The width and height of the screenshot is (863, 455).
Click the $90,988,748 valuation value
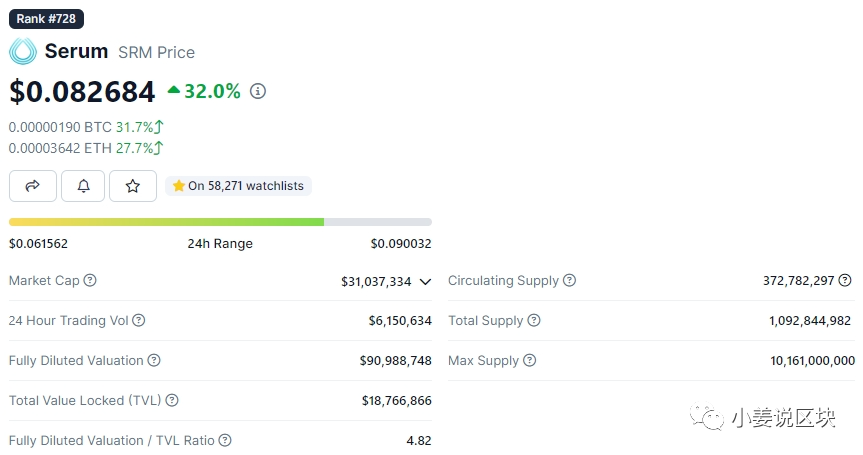click(x=396, y=361)
